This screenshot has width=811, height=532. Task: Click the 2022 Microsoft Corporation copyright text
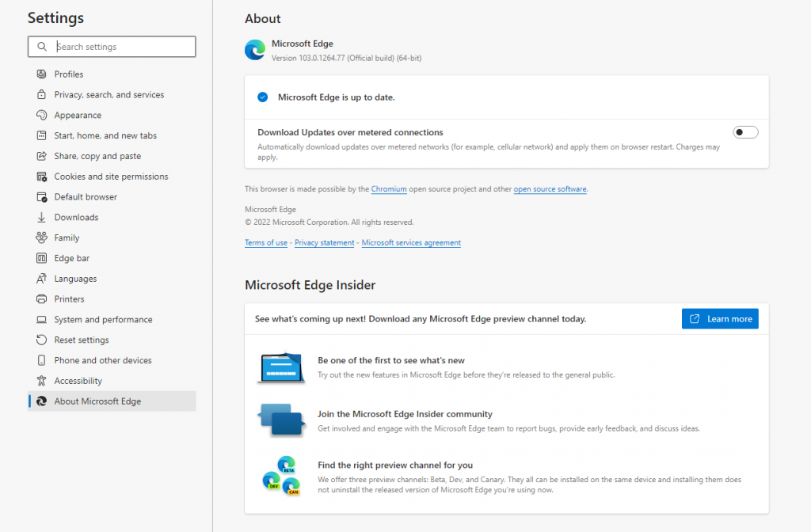[x=329, y=222]
